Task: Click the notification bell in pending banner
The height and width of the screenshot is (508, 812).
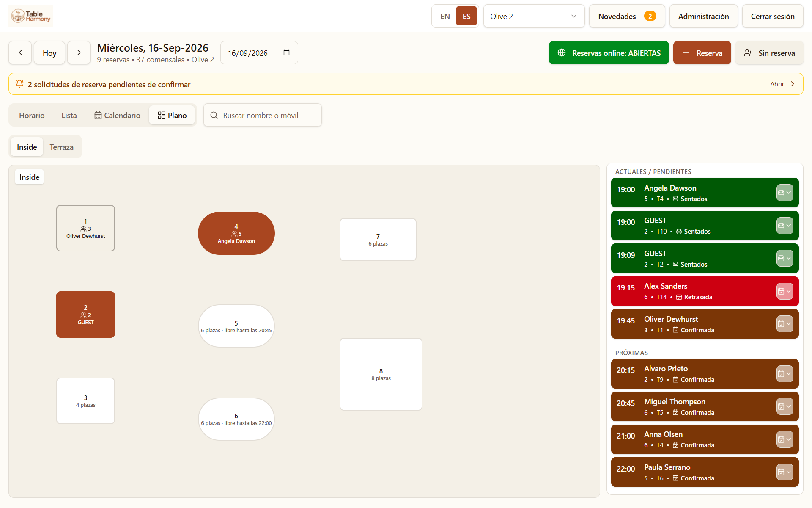Action: [19, 84]
